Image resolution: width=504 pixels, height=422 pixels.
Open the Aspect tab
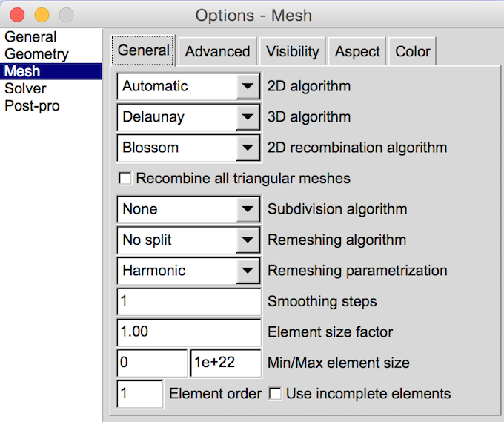(357, 51)
